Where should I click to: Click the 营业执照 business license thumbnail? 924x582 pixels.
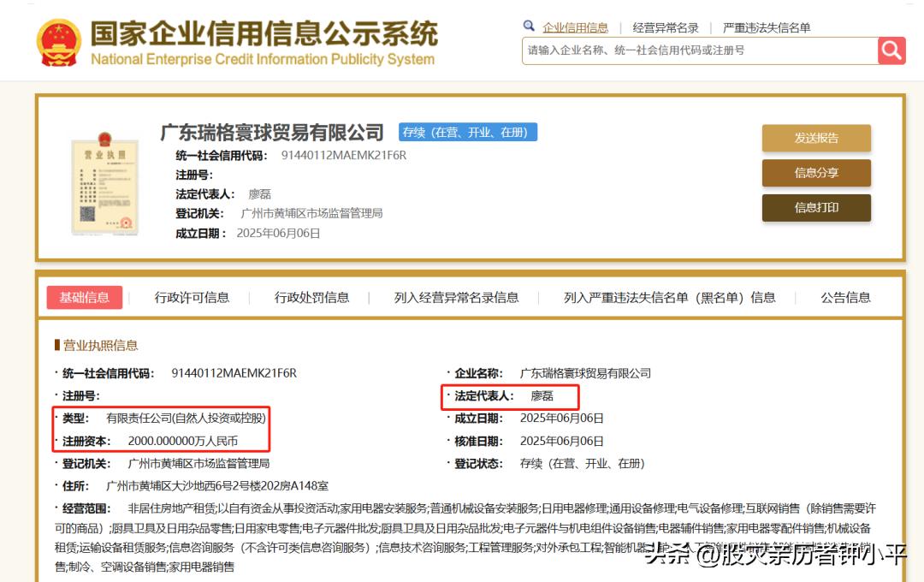tap(105, 182)
